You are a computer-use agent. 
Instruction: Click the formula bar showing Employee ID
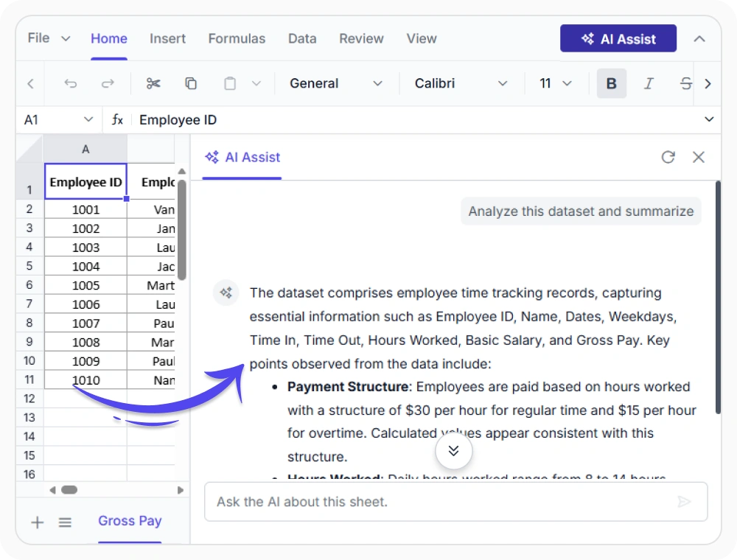419,120
